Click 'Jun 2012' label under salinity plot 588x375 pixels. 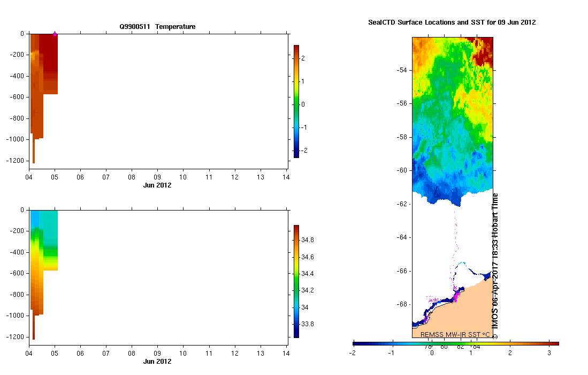coord(157,362)
